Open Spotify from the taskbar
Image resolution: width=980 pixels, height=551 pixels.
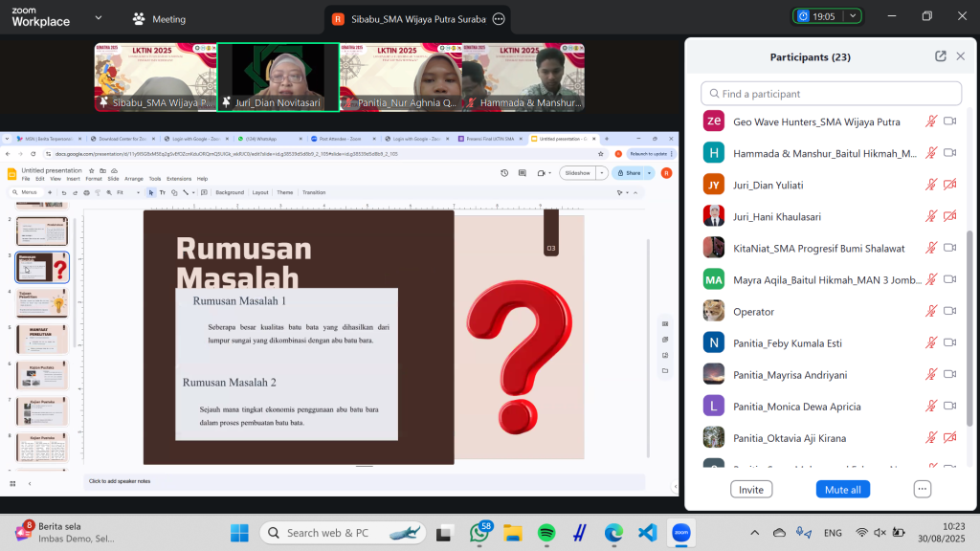(x=546, y=532)
